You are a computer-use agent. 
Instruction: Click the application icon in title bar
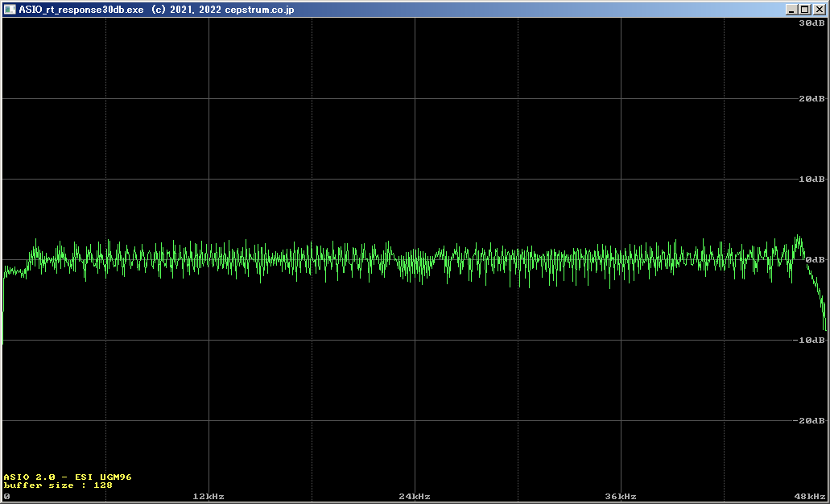coord(10,10)
